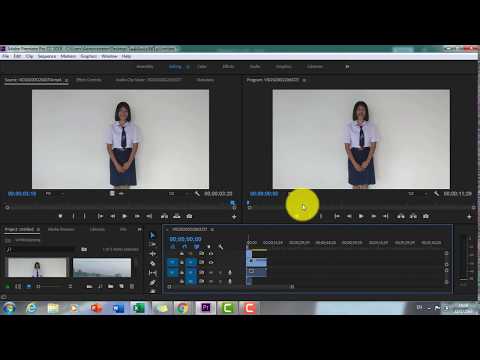The width and height of the screenshot is (480, 360).
Task: Toggle lock on the second video track
Action: coord(182,263)
